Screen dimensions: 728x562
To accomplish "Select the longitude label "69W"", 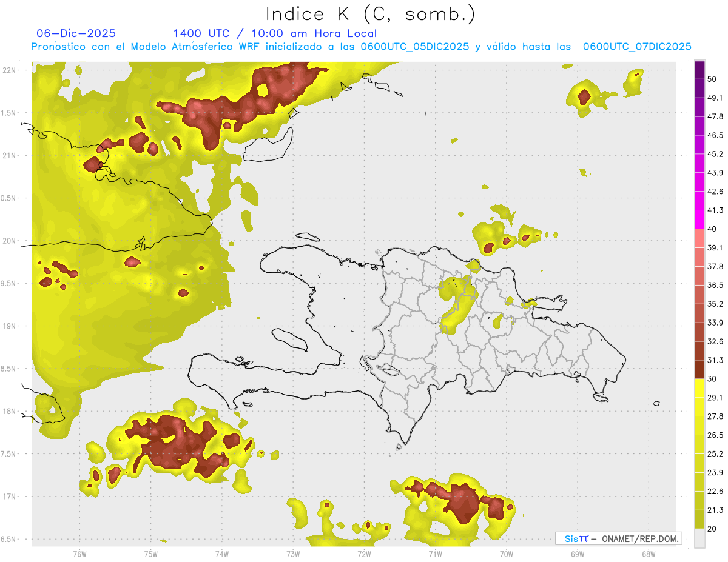I will pos(577,554).
